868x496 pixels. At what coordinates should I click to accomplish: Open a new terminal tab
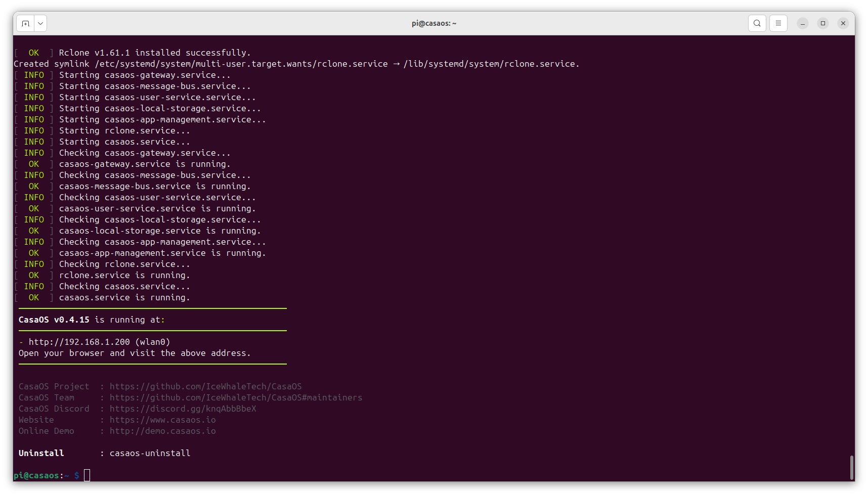point(25,23)
